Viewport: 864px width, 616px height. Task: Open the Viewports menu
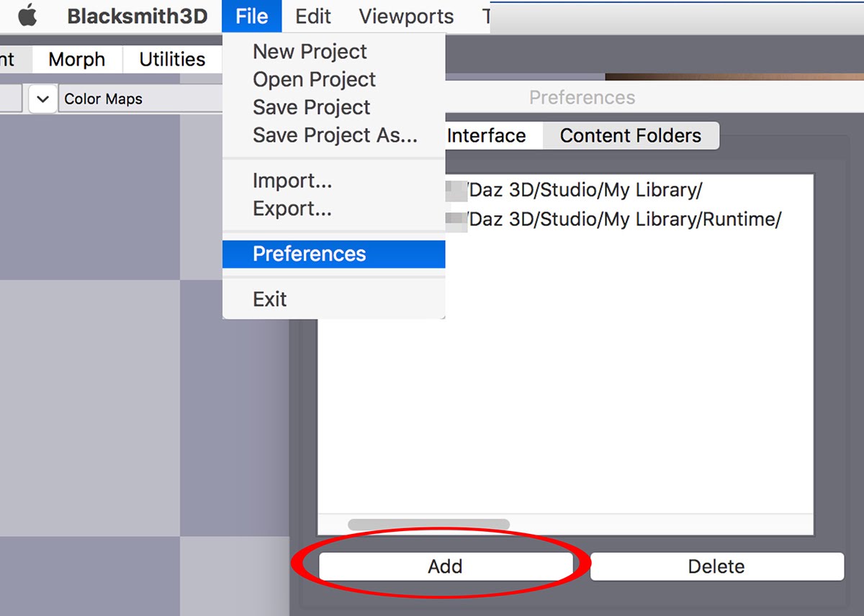point(406,16)
